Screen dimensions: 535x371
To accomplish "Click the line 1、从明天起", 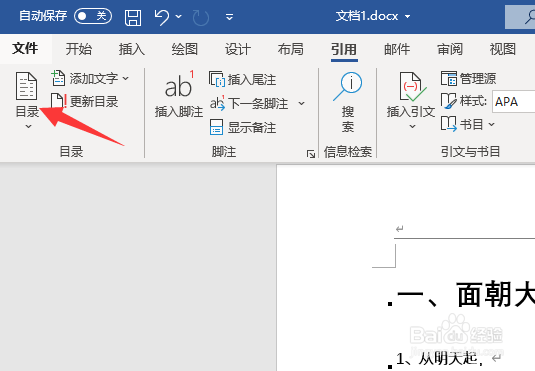I will point(439,358).
